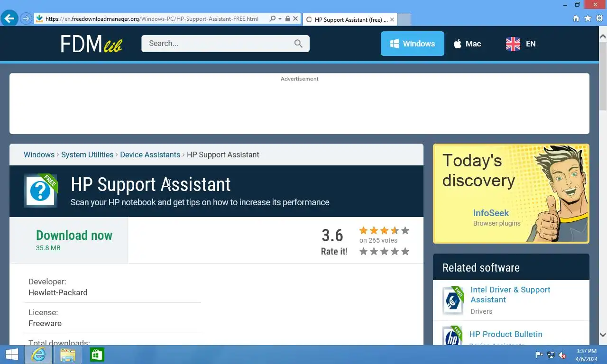Image resolution: width=607 pixels, height=364 pixels.
Task: Click the Intel Driver & Support Assistant icon
Action: click(453, 300)
